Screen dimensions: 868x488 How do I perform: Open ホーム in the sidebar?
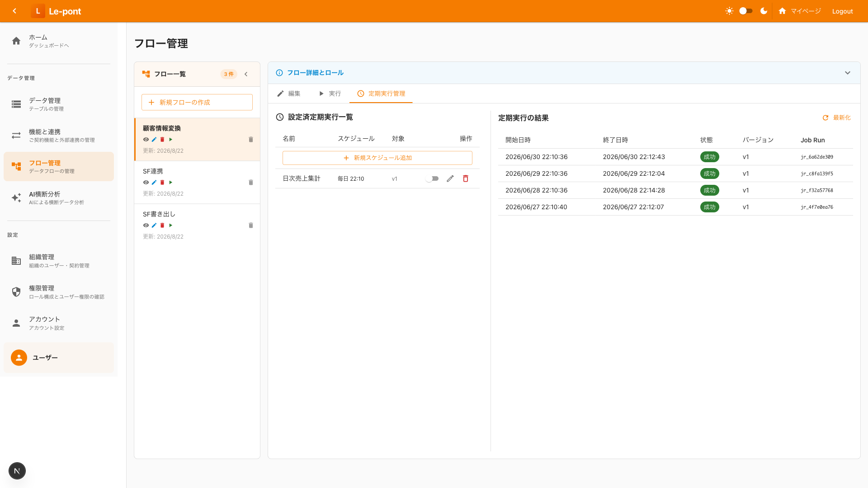pos(59,41)
